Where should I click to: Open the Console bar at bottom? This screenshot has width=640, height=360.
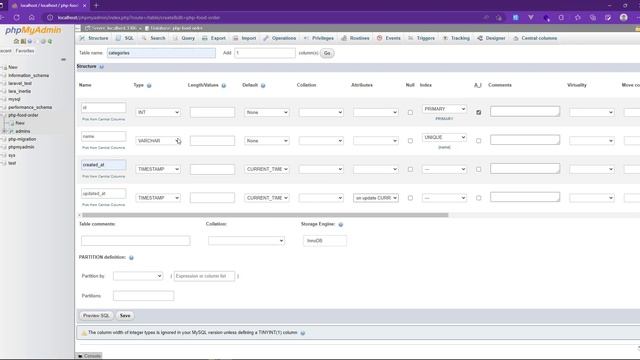89,356
